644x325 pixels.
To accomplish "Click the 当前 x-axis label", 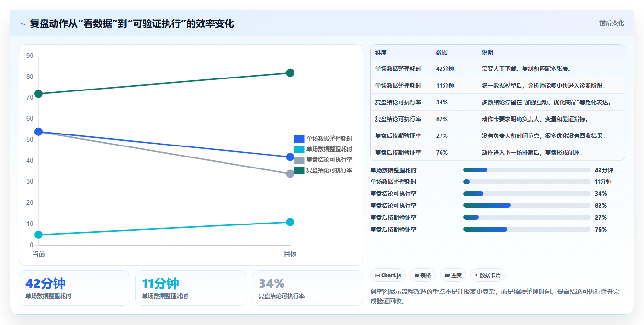I will tap(38, 254).
